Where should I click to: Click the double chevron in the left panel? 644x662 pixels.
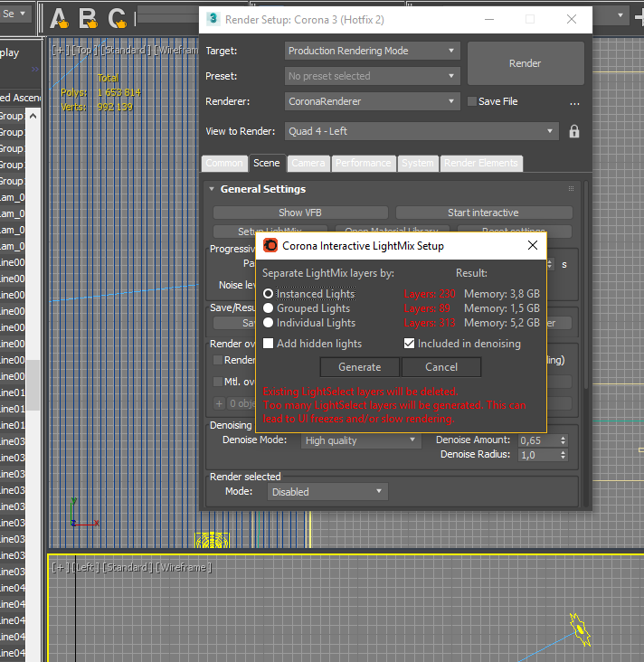(35, 70)
